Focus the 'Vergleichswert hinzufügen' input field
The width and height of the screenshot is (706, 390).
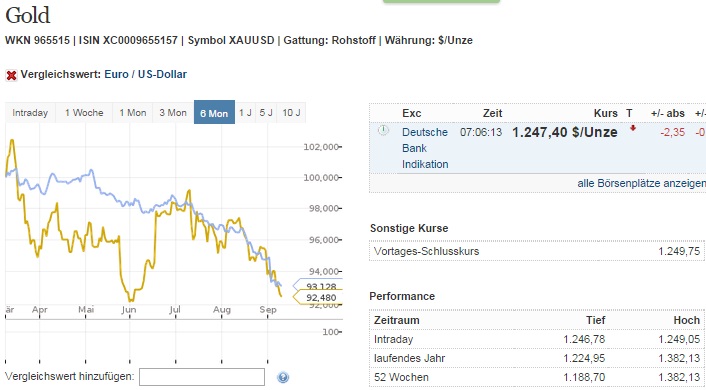point(202,377)
